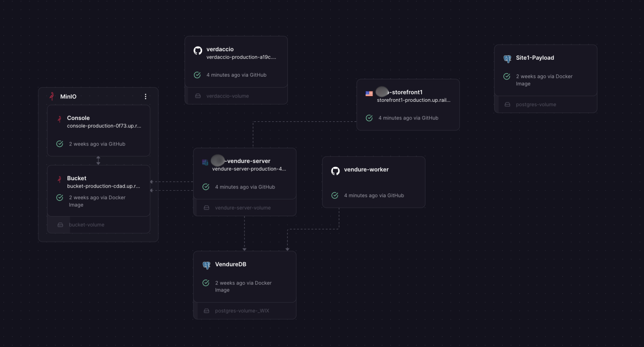Click the GitHub icon on verdaccio service
644x347 pixels.
coord(198,51)
